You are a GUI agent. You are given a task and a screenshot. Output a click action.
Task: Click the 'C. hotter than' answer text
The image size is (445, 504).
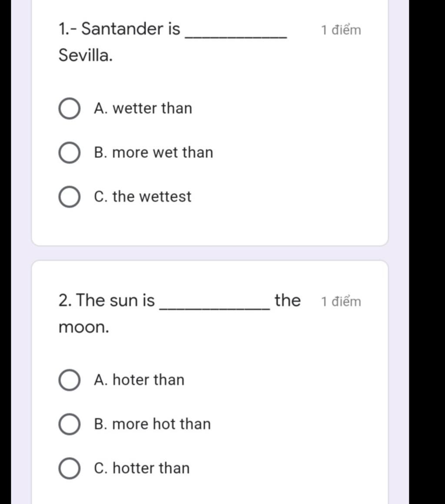[142, 468]
